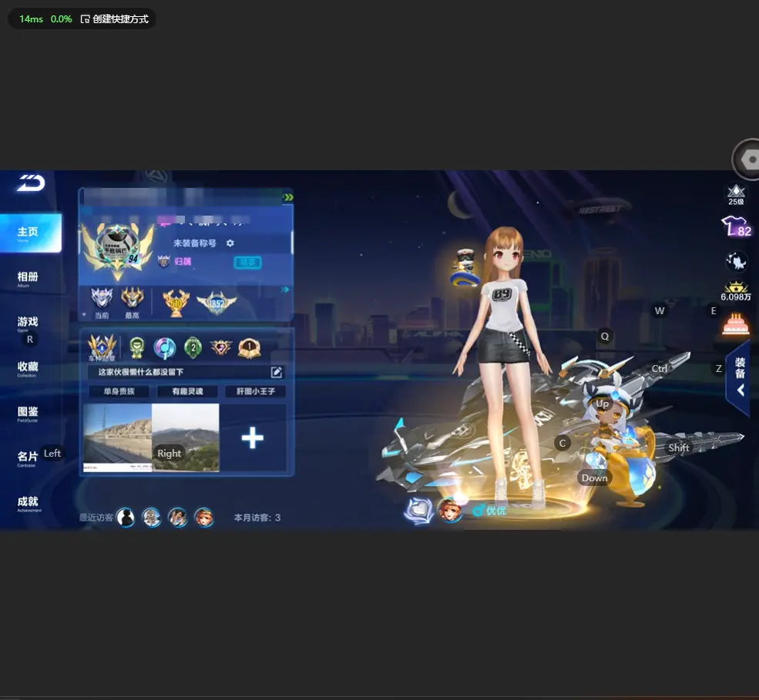Click the 本月访客: 3 visitor count

pyautogui.click(x=257, y=517)
